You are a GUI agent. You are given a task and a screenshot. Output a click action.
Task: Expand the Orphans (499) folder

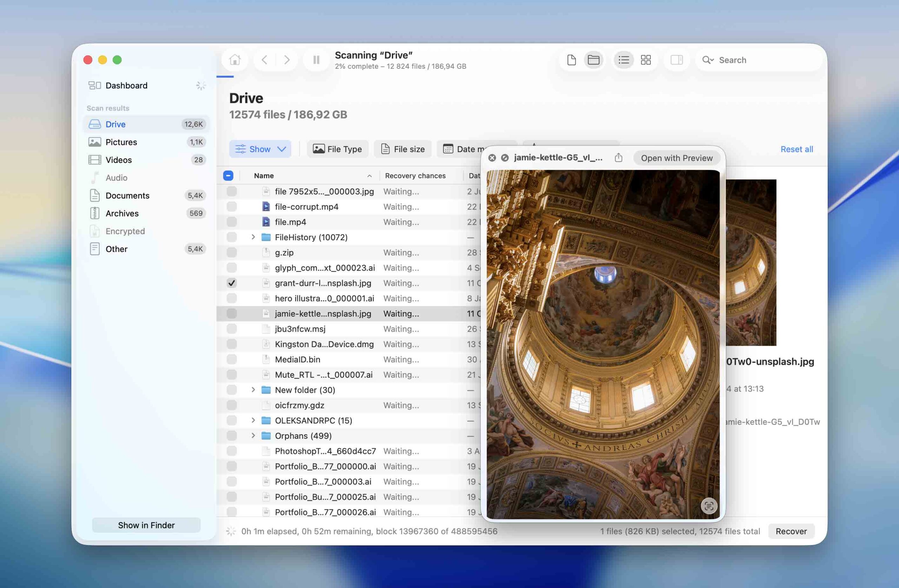point(253,435)
